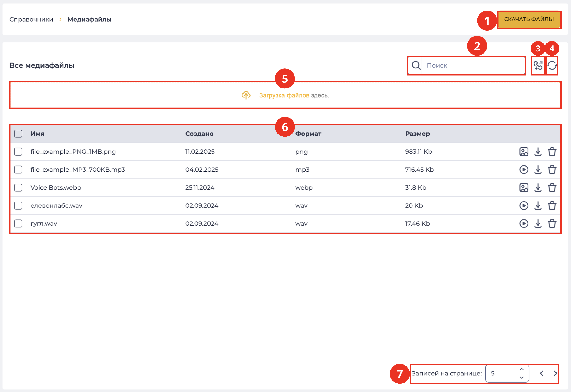Image resolution: width=571 pixels, height=392 pixels.
Task: Click the 983.11 Kb size cell
Action: click(418, 152)
